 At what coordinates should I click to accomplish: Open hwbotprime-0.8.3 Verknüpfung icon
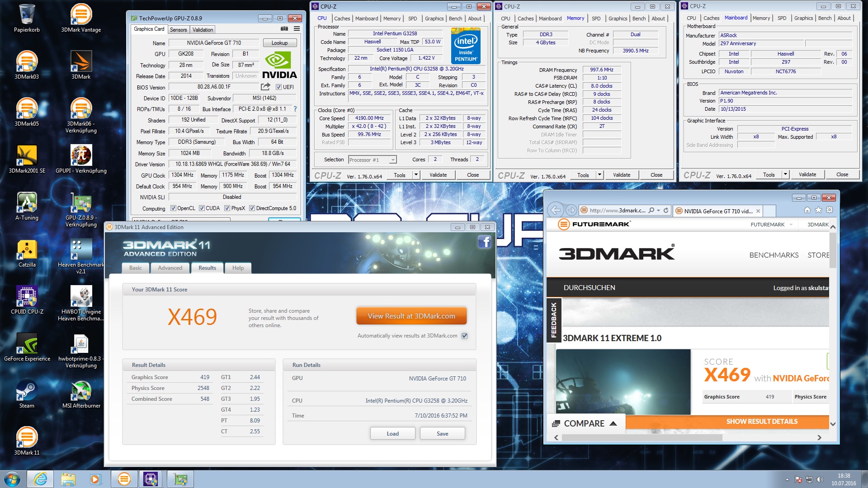click(81, 350)
